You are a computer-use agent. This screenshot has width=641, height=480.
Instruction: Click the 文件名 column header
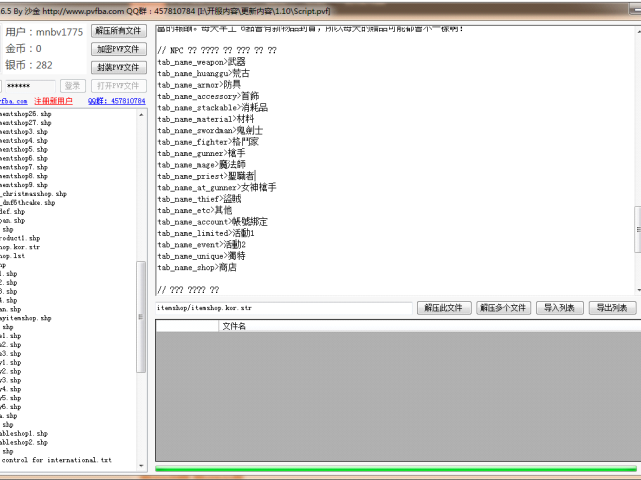pos(234,326)
